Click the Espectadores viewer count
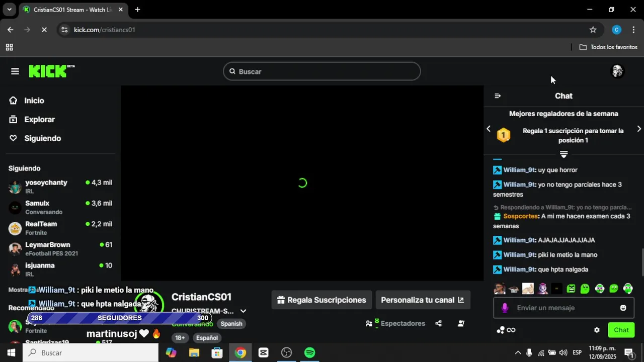This screenshot has width=644, height=362. point(395,323)
